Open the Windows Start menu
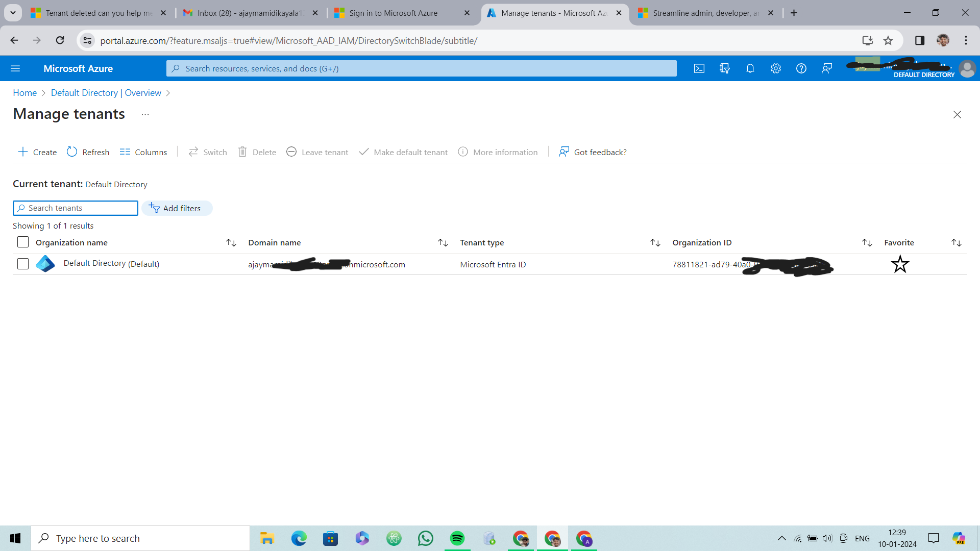This screenshot has height=551, width=980. pos(15,538)
